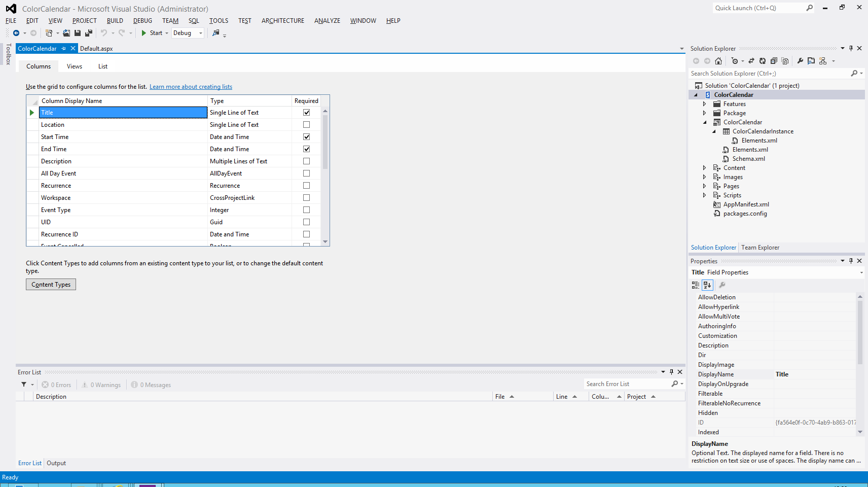Expand the Images folder node

pos(704,177)
